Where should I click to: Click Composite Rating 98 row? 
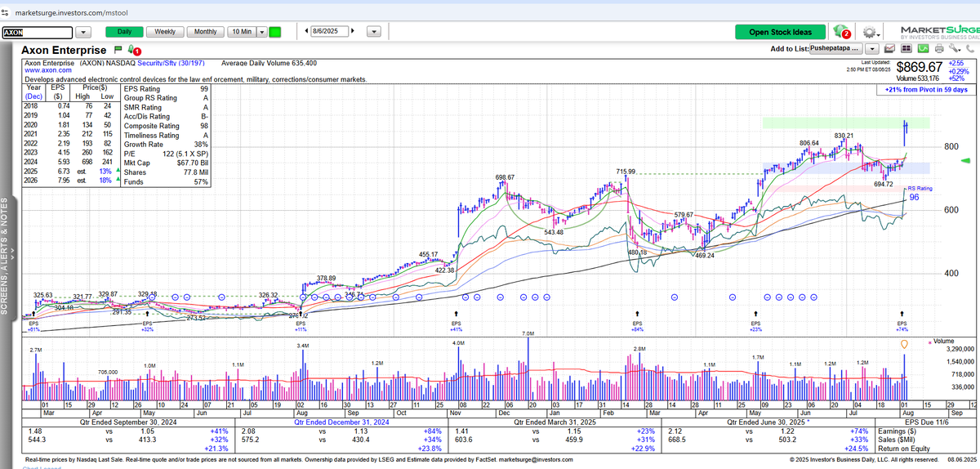click(x=166, y=126)
